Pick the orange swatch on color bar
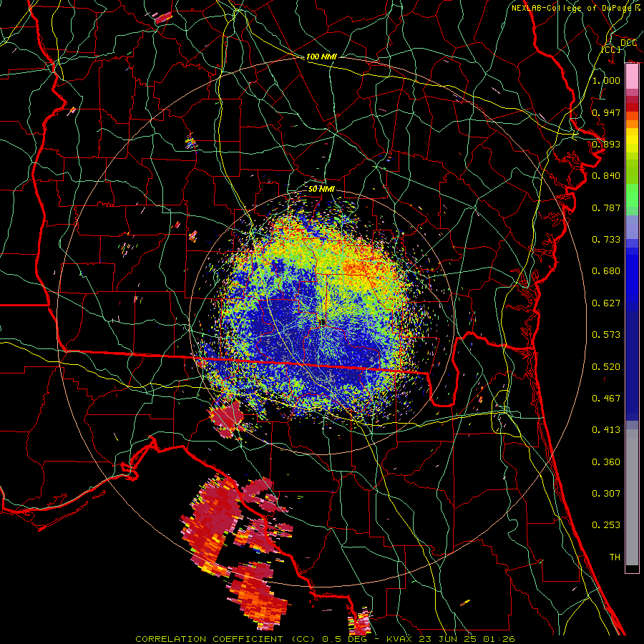 (x=632, y=124)
